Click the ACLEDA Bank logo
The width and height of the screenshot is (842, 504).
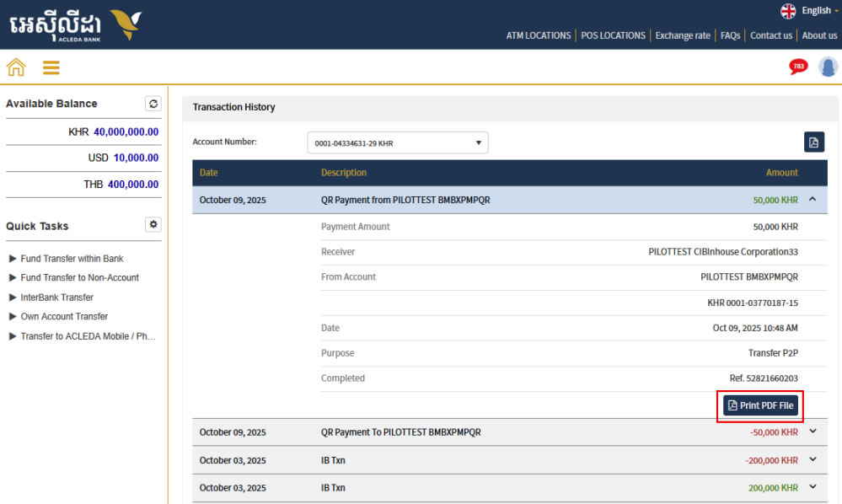pyautogui.click(x=74, y=25)
